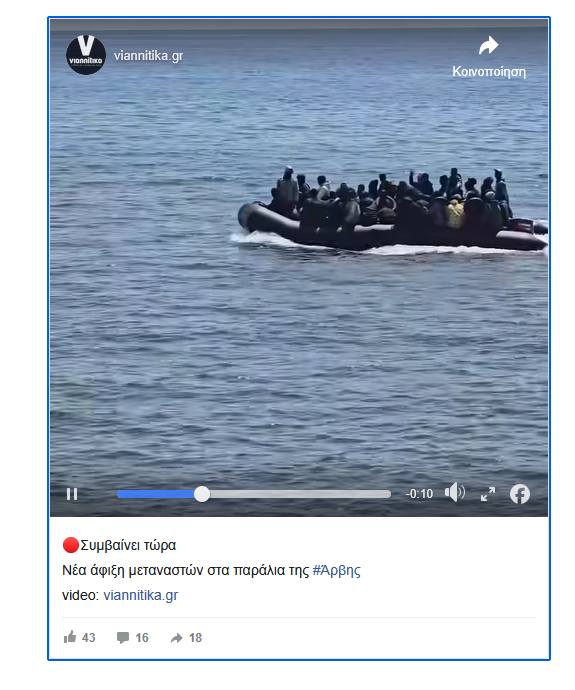Seek within the blue played progress segment
Viewport: 575px width, 690px height.
156,494
